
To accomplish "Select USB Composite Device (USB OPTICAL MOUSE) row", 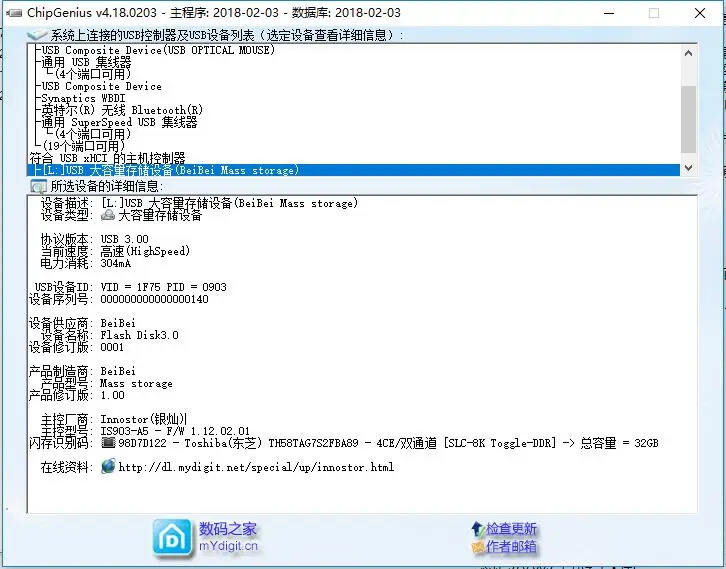I will tap(158, 50).
